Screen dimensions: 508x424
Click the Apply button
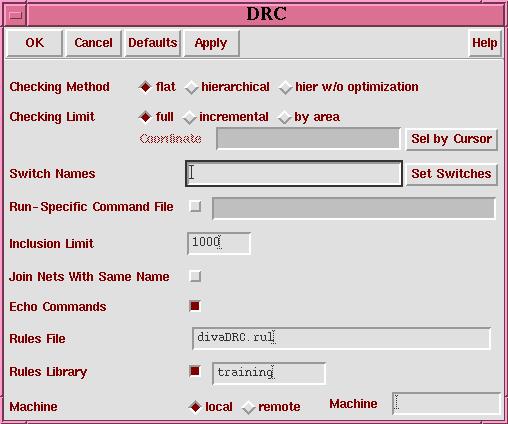[x=211, y=43]
